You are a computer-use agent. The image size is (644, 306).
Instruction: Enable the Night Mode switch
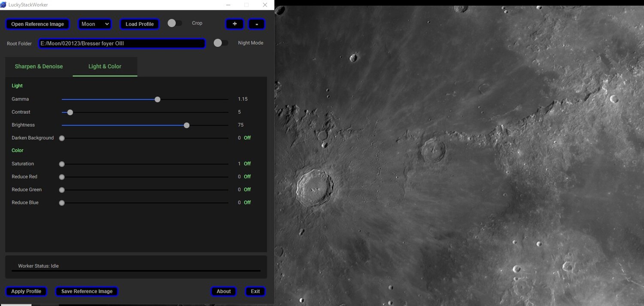[221, 43]
